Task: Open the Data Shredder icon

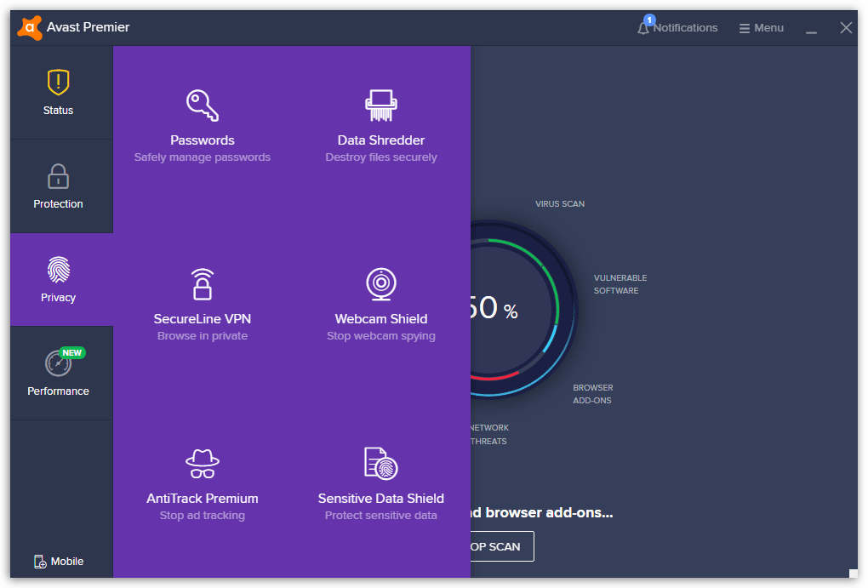Action: click(380, 106)
